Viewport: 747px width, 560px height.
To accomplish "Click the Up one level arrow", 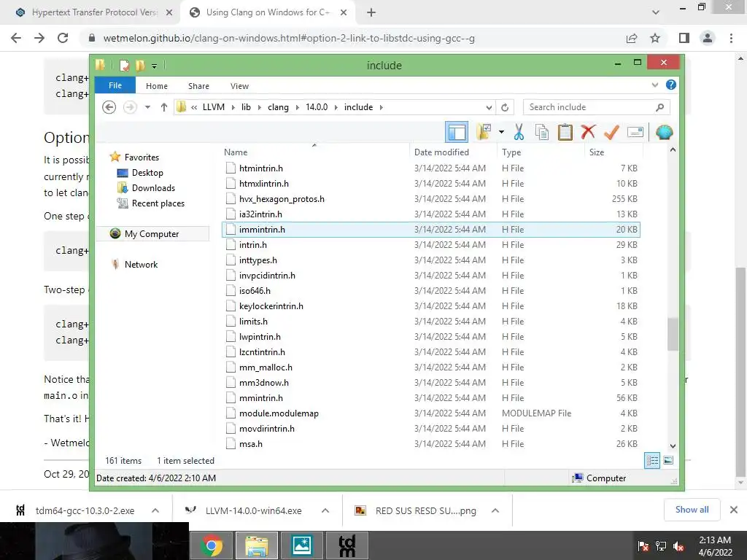I will [164, 107].
